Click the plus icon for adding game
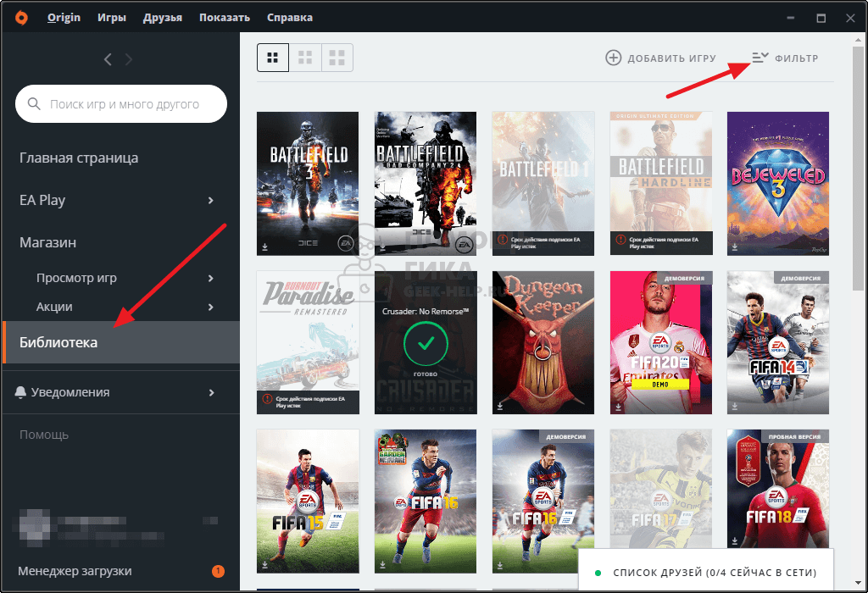The height and width of the screenshot is (593, 868). (614, 58)
